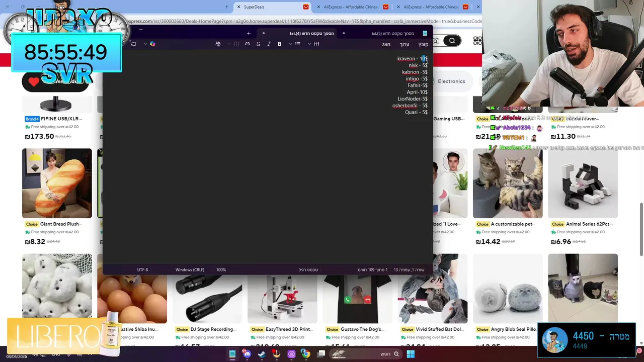Screen dimensions: 644x362
Task: Open Discord from the taskbar
Action: 247,354
